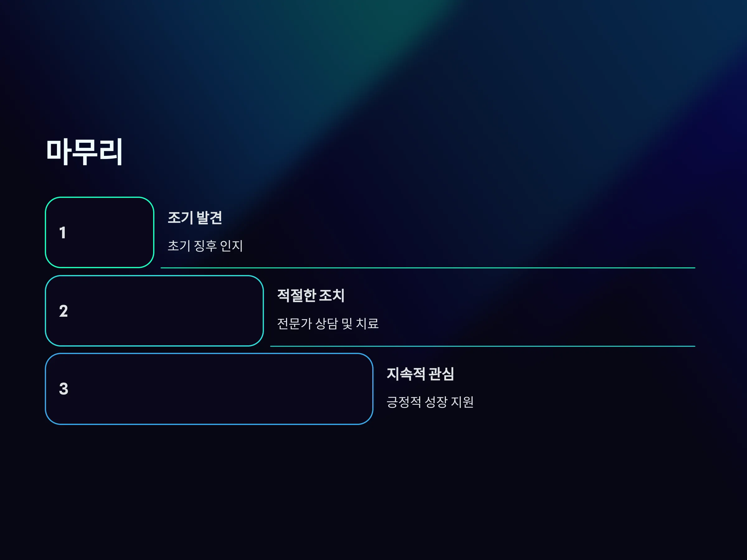Select the divider line under 전문가 상담 및 치료
This screenshot has height=560, width=747.
click(482, 346)
